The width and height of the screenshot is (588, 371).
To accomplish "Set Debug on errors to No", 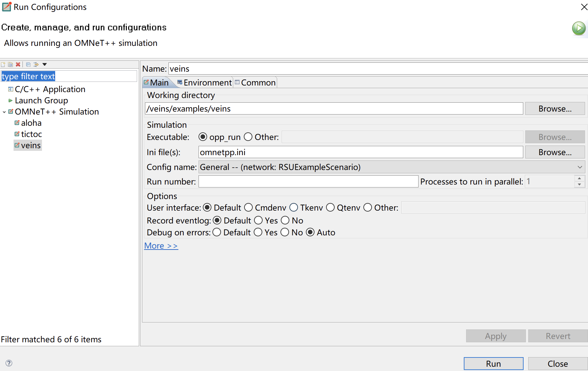I will point(285,232).
